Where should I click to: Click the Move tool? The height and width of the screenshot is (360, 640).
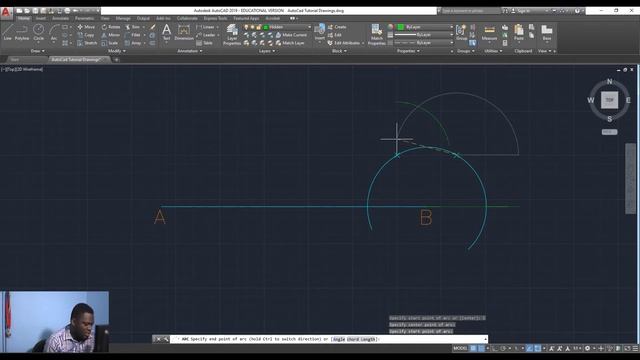point(86,27)
